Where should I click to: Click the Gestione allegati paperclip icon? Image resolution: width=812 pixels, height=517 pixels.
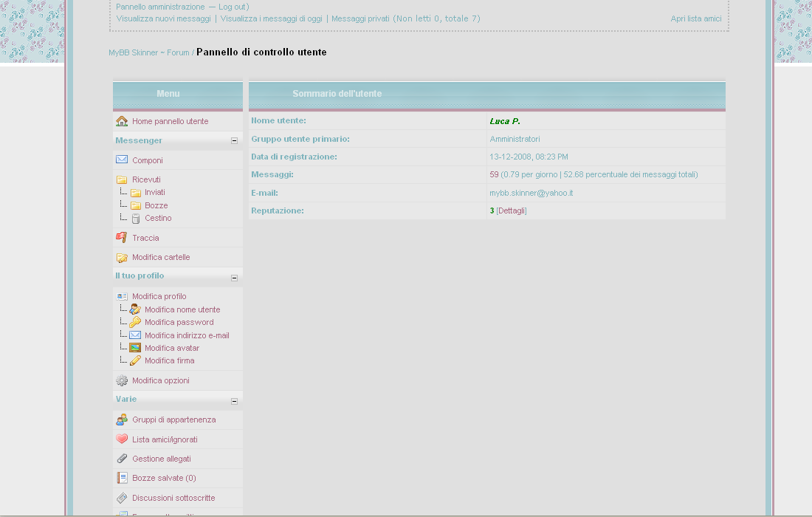pyautogui.click(x=122, y=459)
